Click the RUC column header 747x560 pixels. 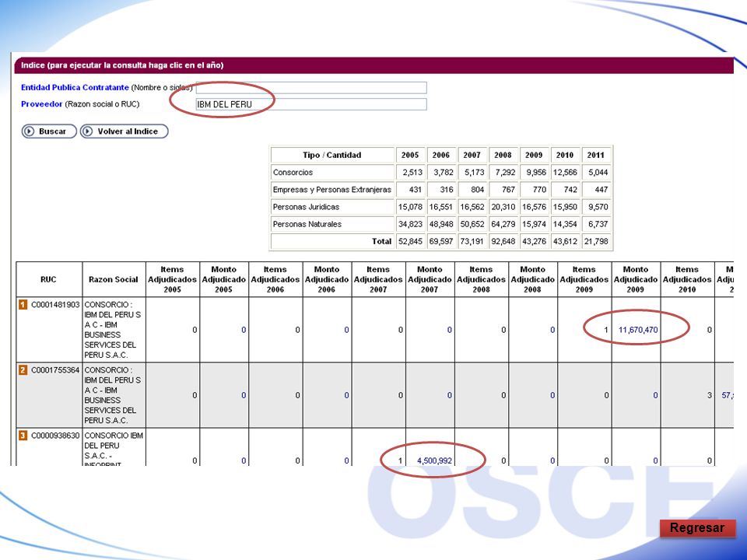48,279
